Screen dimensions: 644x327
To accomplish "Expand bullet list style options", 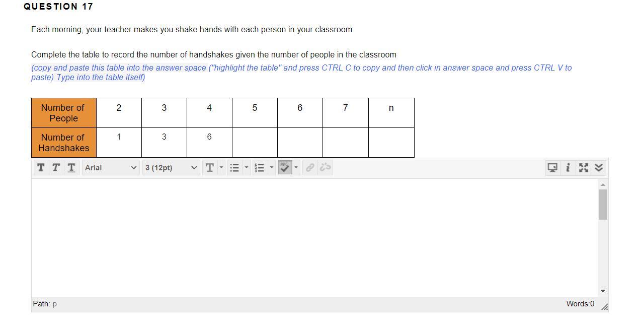I will pyautogui.click(x=247, y=168).
